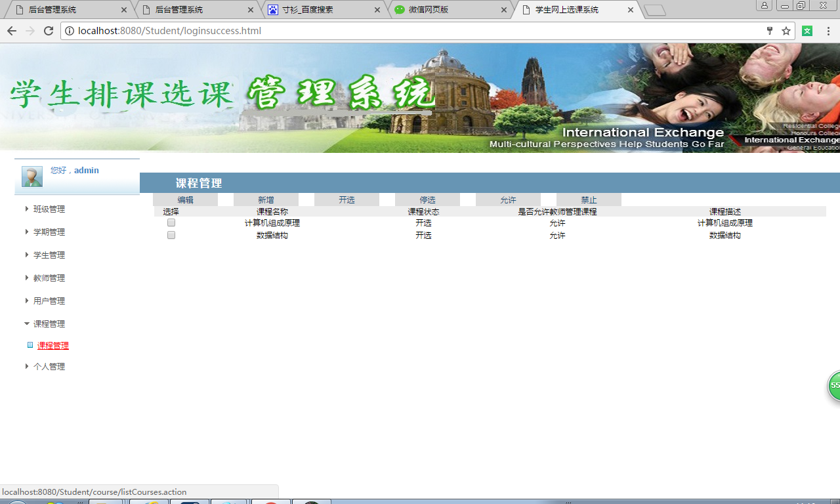This screenshot has width=840, height=504.
Task: Bookmark this page with the star icon
Action: 786,30
